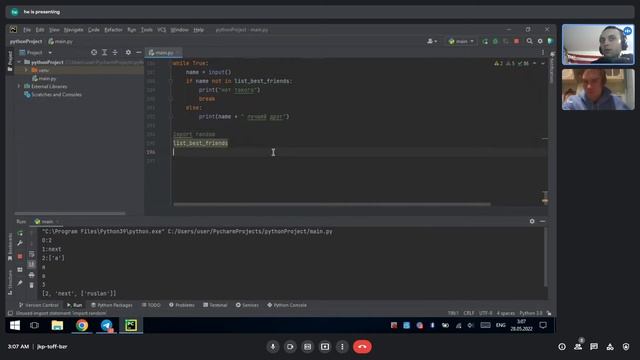This screenshot has height=360, width=640.
Task: Open PyCharm from the Windows taskbar
Action: point(131,325)
